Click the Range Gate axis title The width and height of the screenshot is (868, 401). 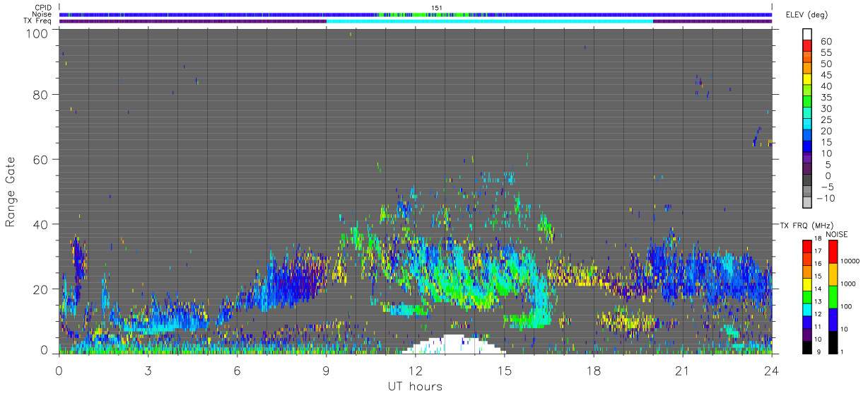(x=11, y=192)
